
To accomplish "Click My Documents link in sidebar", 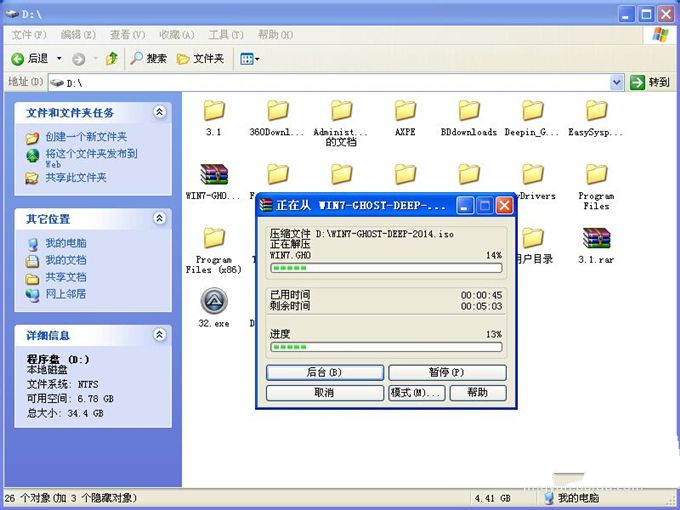I will pyautogui.click(x=65, y=260).
